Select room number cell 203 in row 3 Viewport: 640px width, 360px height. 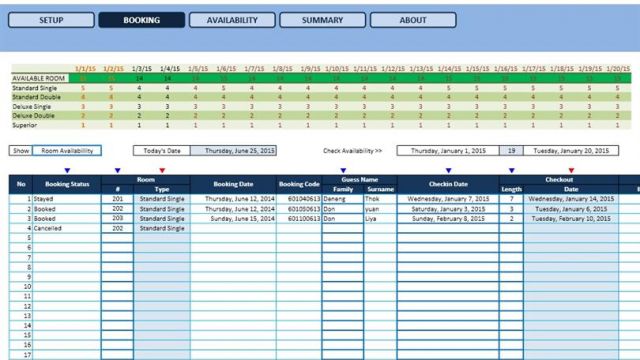click(x=118, y=218)
